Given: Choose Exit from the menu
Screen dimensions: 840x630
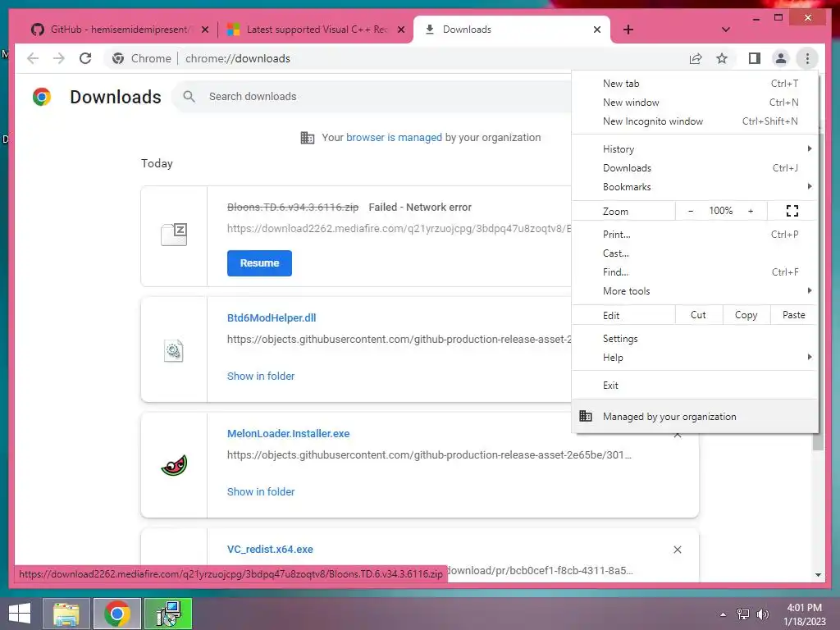Looking at the screenshot, I should pos(695,386).
